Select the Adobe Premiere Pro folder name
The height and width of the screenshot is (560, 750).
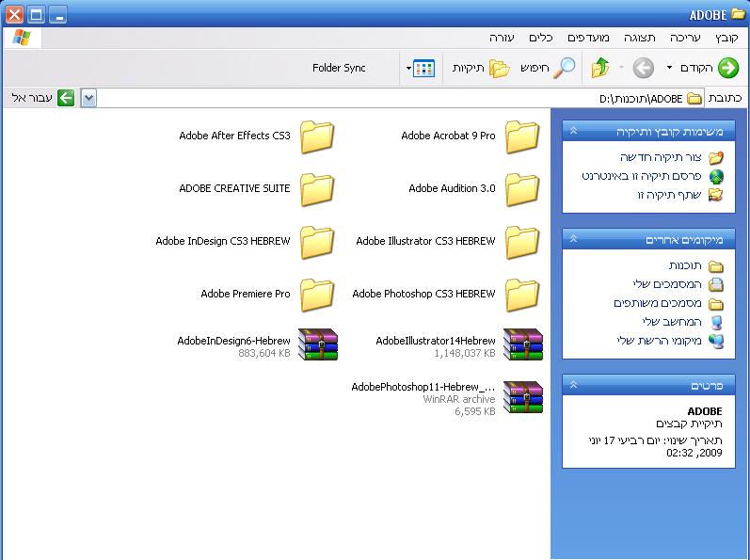click(246, 294)
